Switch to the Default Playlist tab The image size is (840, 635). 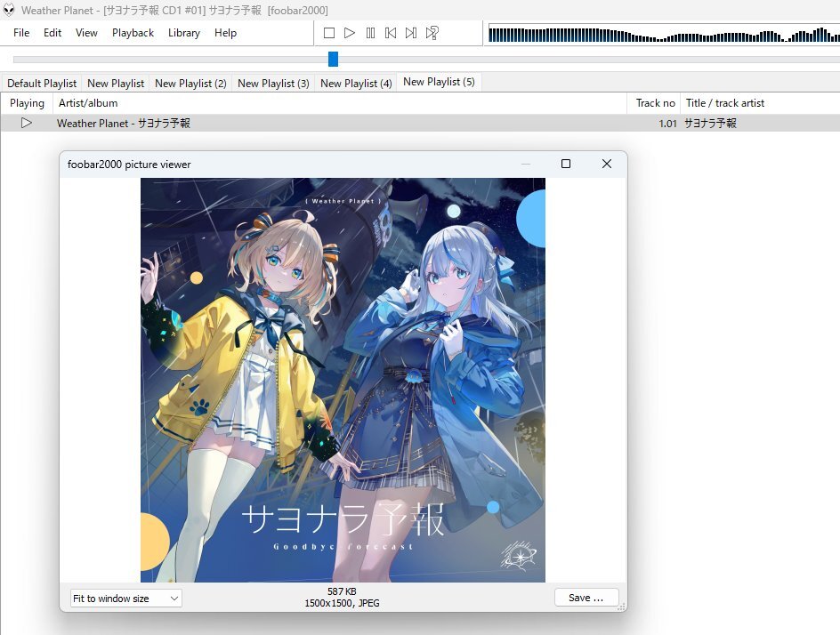point(42,83)
